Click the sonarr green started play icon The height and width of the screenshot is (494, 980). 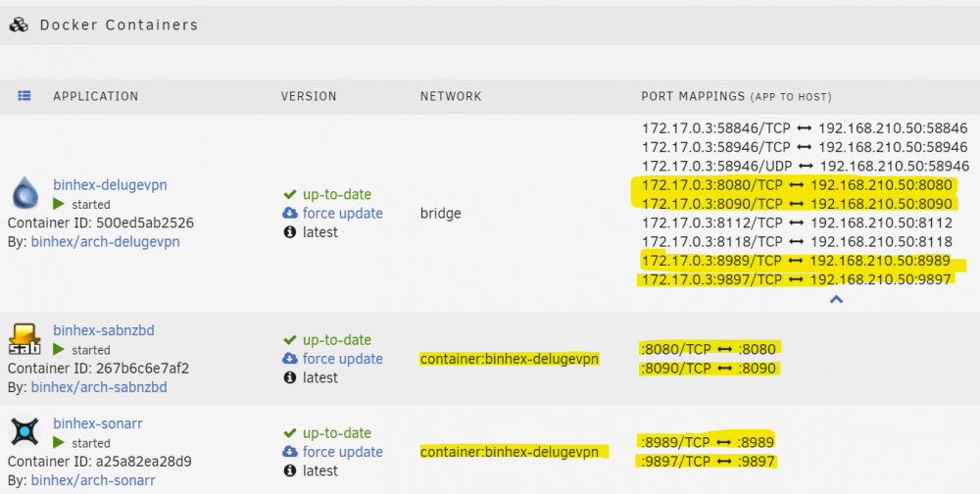click(59, 443)
